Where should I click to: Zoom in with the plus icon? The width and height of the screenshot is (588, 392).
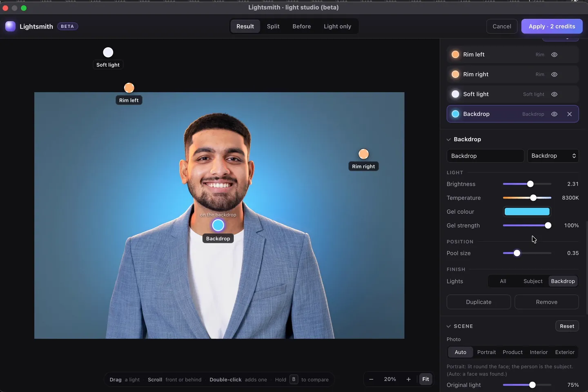[x=408, y=379]
